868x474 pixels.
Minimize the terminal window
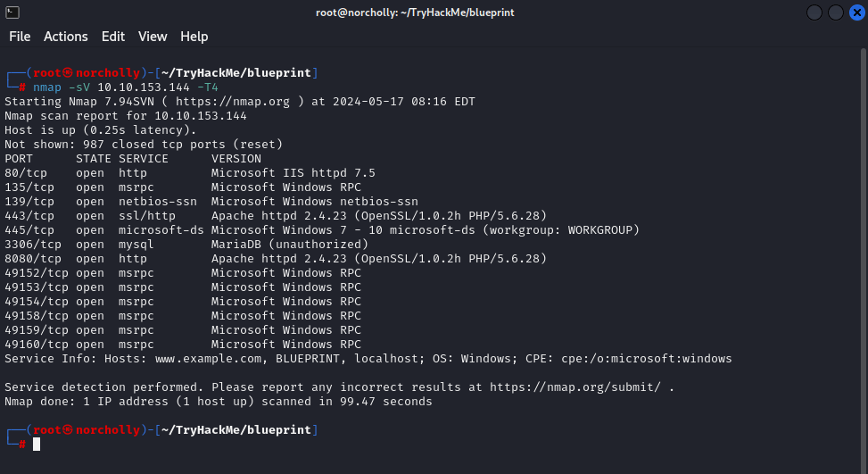pos(814,12)
